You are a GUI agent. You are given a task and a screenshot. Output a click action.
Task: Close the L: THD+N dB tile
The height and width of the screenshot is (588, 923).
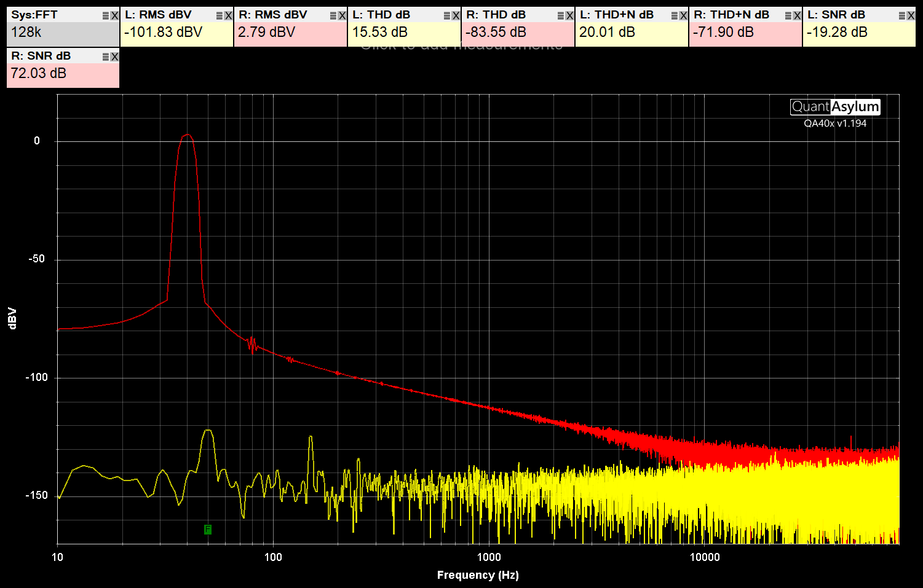coord(684,15)
